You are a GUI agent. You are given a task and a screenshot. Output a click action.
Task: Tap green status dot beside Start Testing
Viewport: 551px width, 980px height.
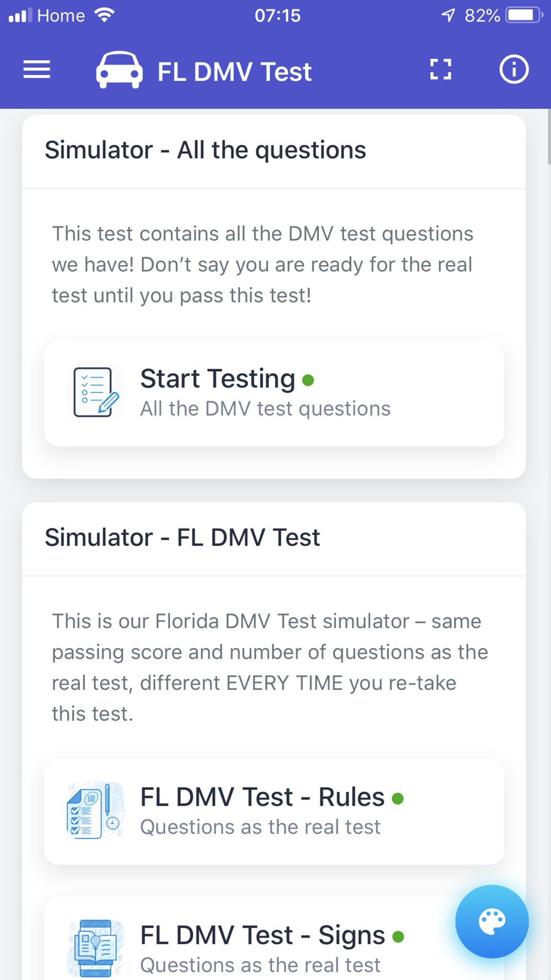(x=308, y=380)
